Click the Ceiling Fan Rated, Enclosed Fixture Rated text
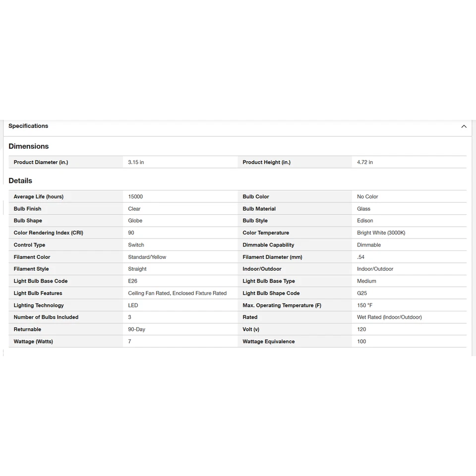476x476 pixels. (177, 293)
